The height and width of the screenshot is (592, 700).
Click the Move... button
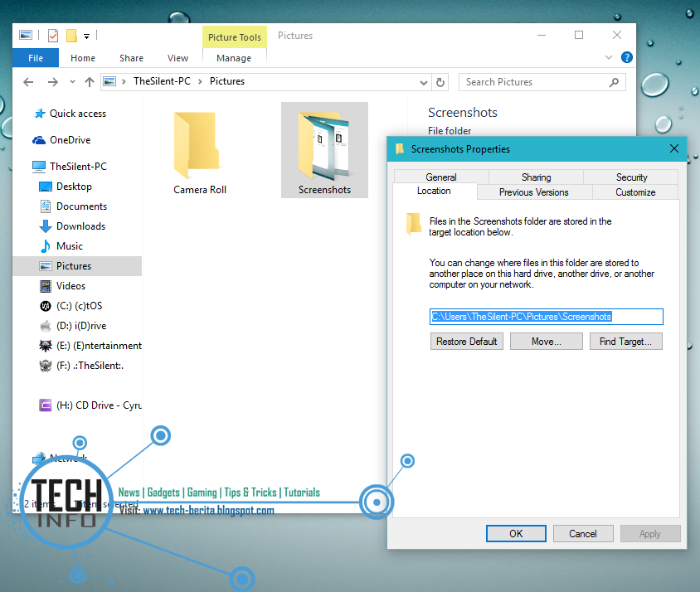(546, 342)
